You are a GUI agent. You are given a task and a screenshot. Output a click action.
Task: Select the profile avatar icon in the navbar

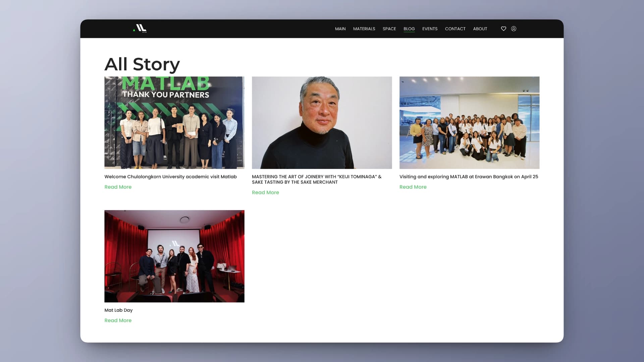click(514, 29)
